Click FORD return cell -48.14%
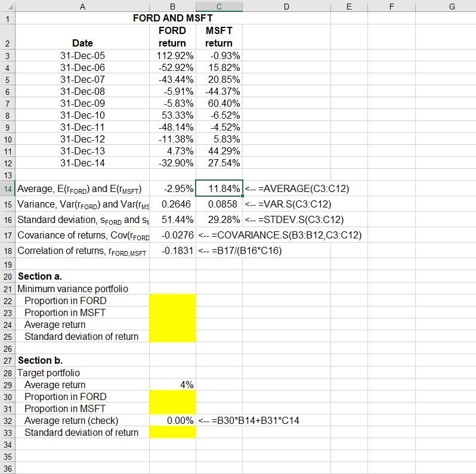 (172, 127)
